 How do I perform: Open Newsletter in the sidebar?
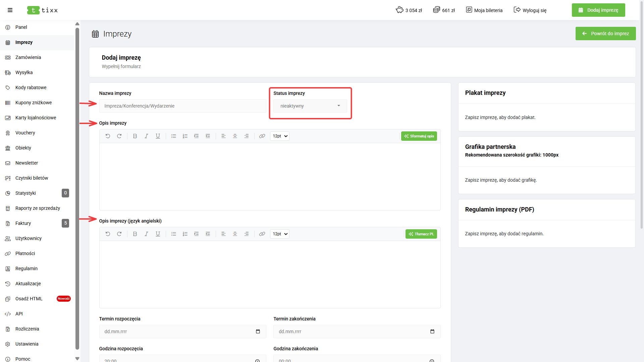[x=37, y=163]
